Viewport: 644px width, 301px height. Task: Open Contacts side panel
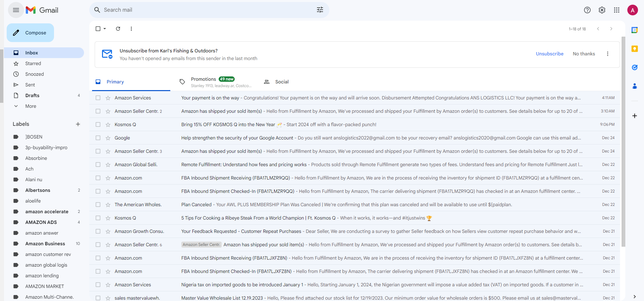(x=635, y=86)
